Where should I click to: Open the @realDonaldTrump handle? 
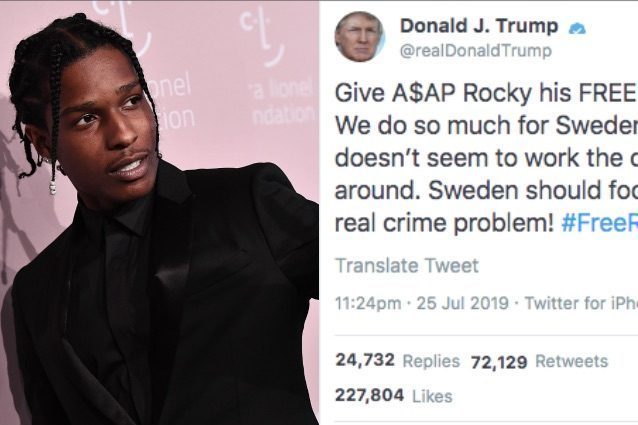[476, 51]
